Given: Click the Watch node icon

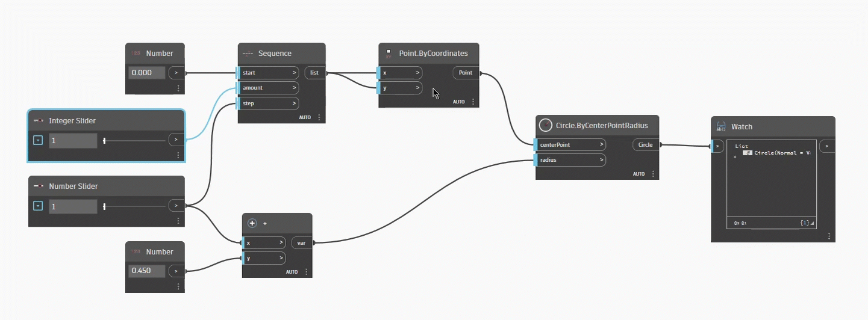Looking at the screenshot, I should 720,127.
